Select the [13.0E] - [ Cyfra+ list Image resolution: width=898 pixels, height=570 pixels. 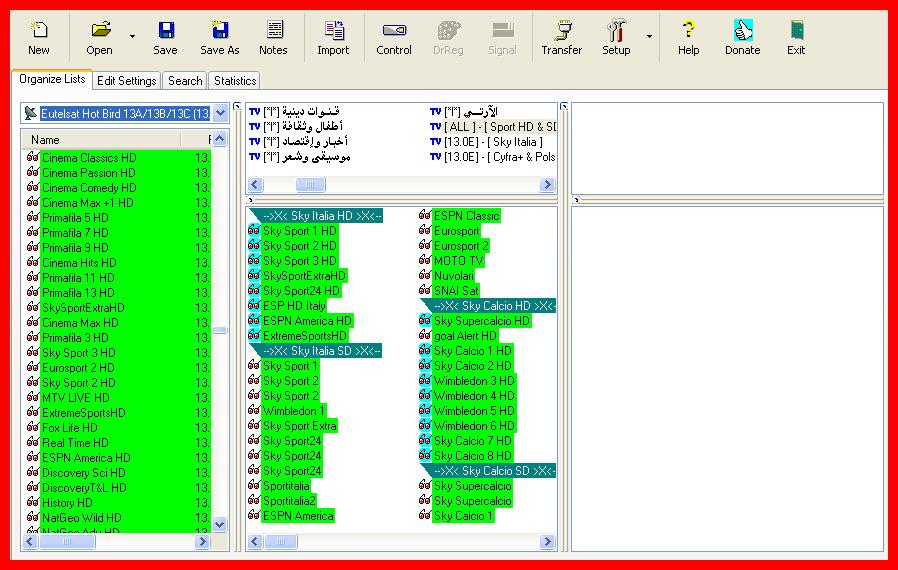pyautogui.click(x=499, y=156)
